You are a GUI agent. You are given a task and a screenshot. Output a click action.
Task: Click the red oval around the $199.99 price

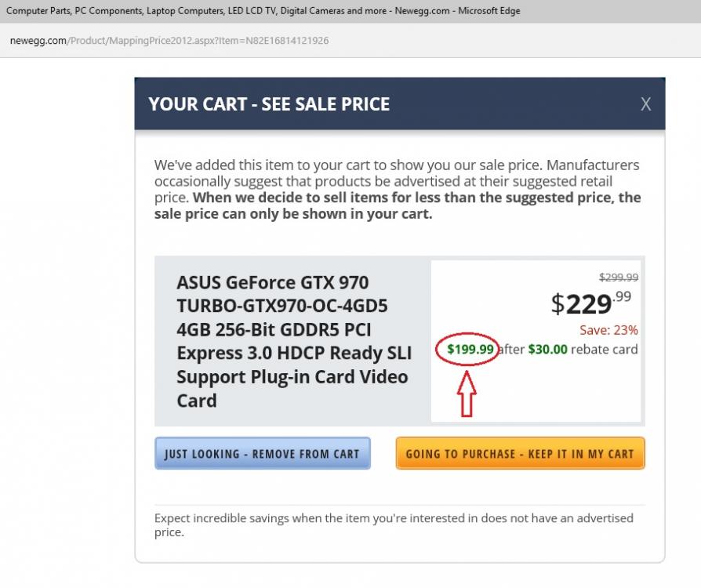pyautogui.click(x=467, y=349)
